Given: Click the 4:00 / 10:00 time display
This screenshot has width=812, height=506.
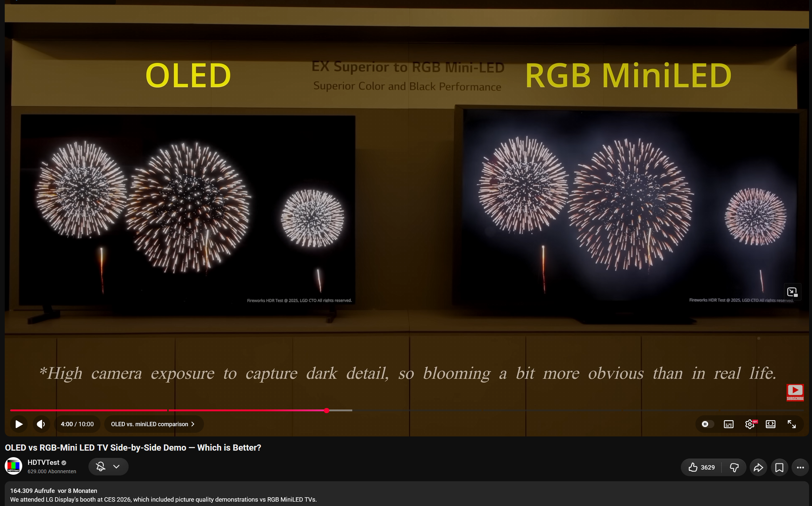Looking at the screenshot, I should (77, 424).
